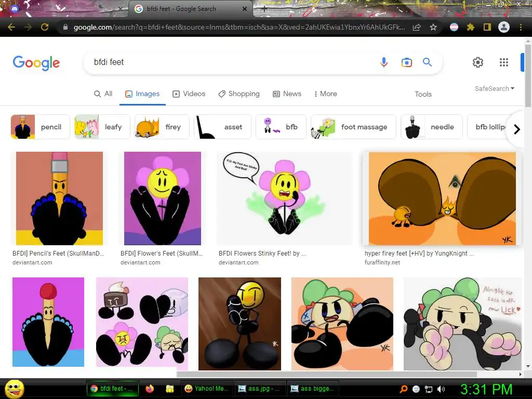Click the volume speaker tray icon
The height and width of the screenshot is (399, 532).
tap(441, 389)
